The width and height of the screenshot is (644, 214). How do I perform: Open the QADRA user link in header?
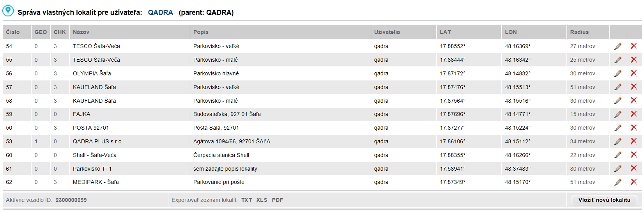pyautogui.click(x=160, y=12)
